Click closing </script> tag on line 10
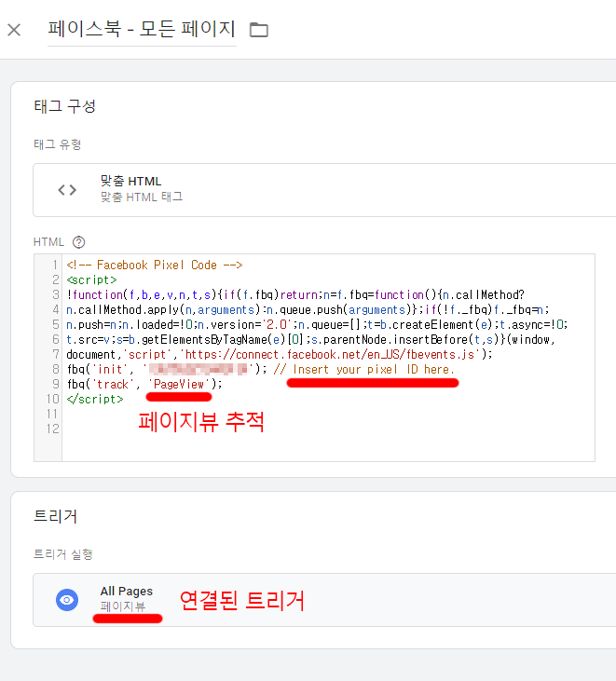Image resolution: width=616 pixels, height=681 pixels. pyautogui.click(x=95, y=399)
